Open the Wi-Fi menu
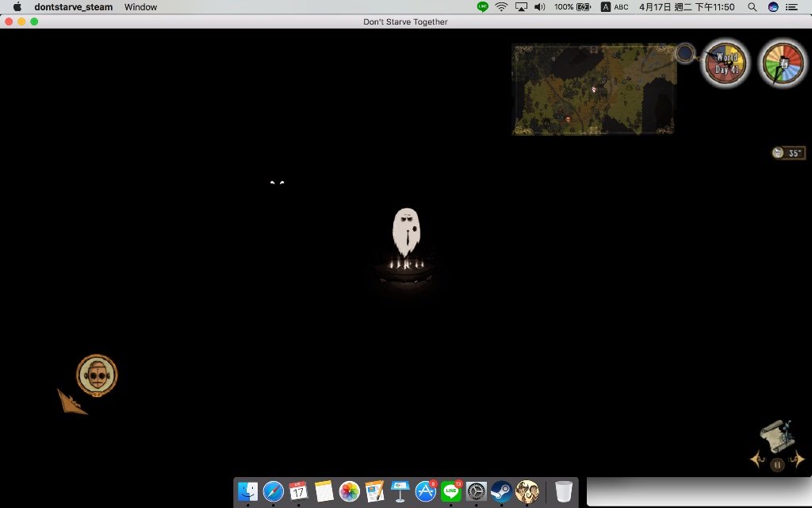 click(501, 6)
